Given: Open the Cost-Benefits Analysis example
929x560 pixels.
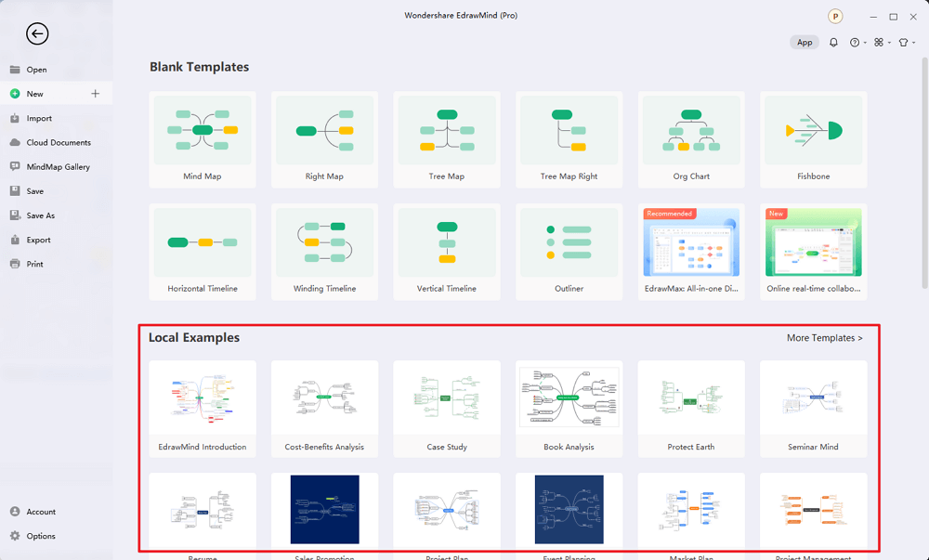Looking at the screenshot, I should tap(324, 409).
